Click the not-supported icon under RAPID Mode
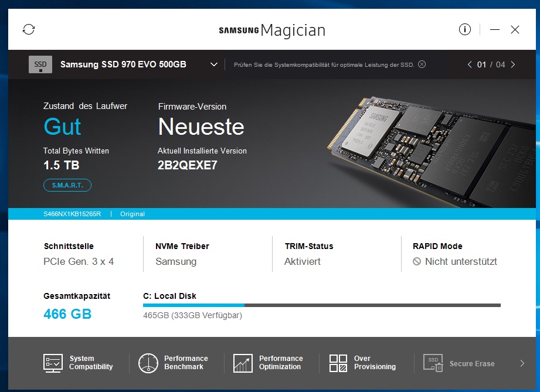Image resolution: width=540 pixels, height=392 pixels. 417,261
